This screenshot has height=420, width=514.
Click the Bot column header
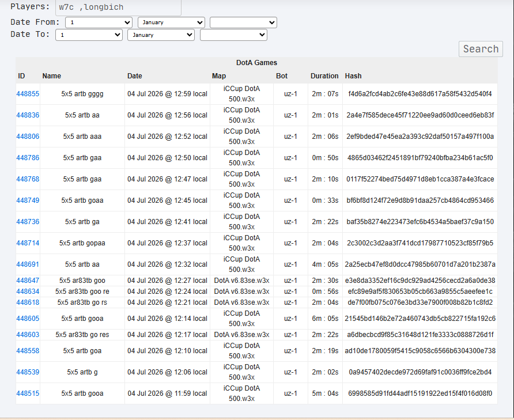pos(282,76)
